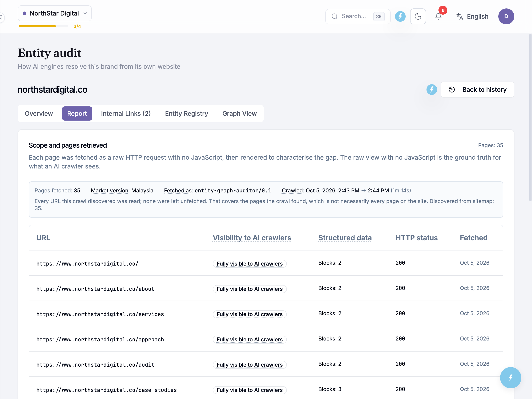Click the ⌘K shortcut badge in search

379,16
